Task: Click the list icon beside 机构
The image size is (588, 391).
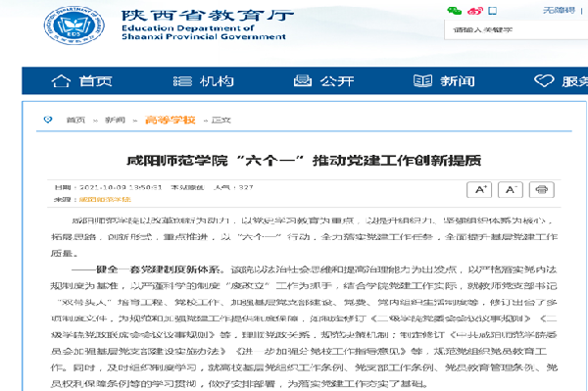Action: tap(182, 81)
